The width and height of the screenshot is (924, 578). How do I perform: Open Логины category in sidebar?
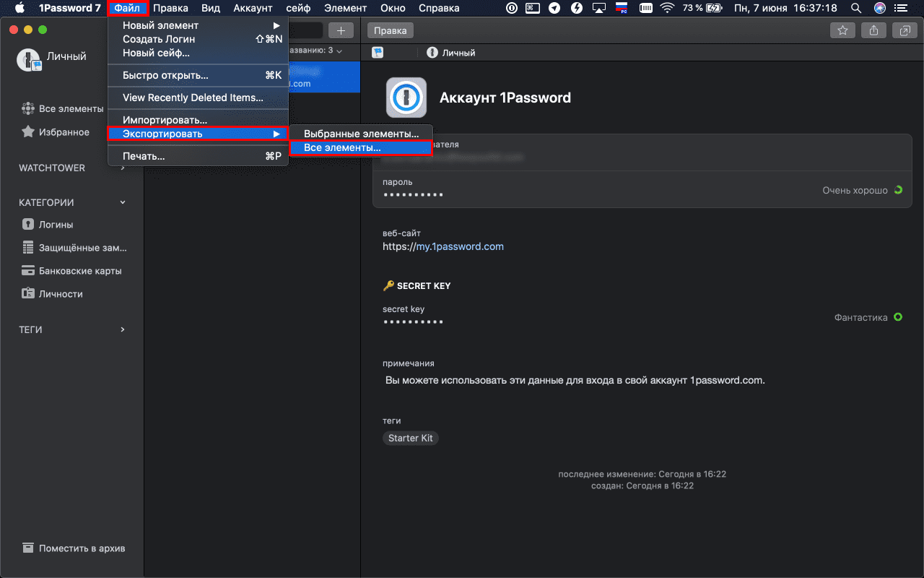click(x=56, y=225)
